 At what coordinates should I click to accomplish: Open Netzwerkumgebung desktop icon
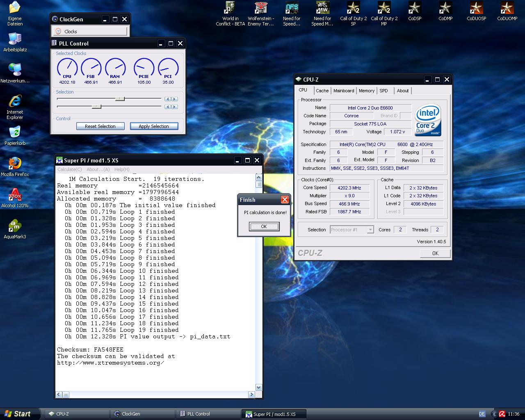click(15, 73)
